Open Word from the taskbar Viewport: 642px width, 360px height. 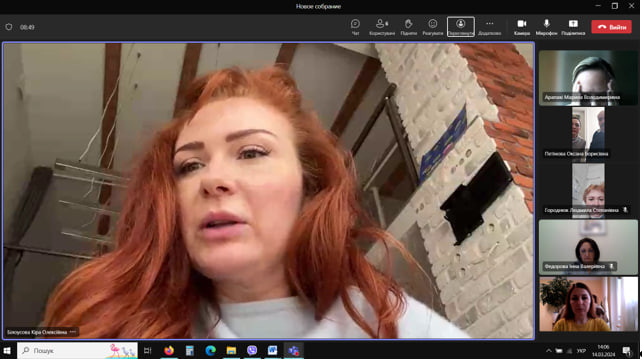(272, 351)
